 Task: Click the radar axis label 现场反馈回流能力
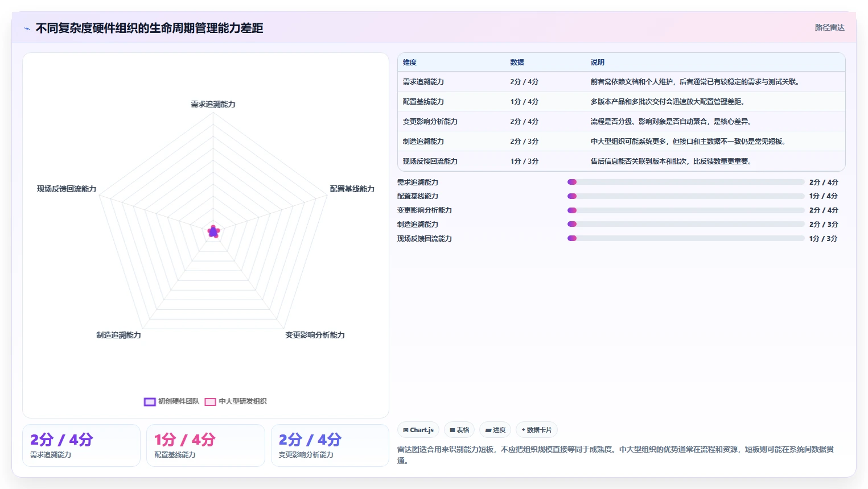pyautogui.click(x=67, y=189)
